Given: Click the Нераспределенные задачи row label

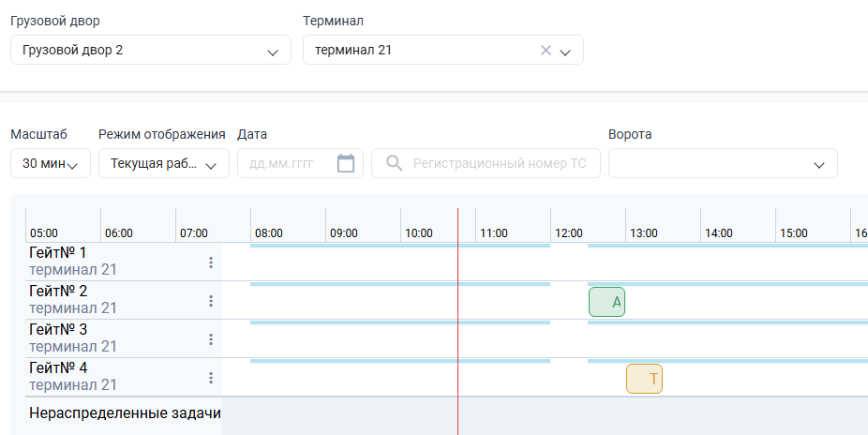Looking at the screenshot, I should (x=125, y=412).
